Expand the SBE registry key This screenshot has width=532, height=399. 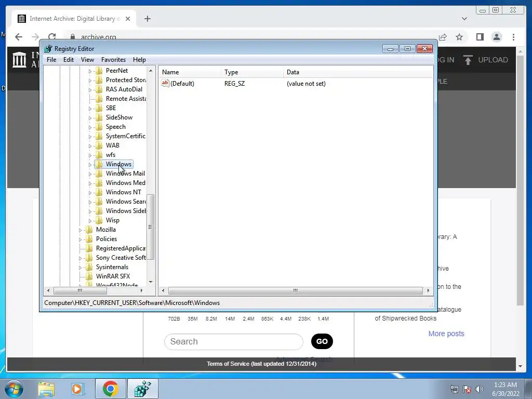click(90, 108)
